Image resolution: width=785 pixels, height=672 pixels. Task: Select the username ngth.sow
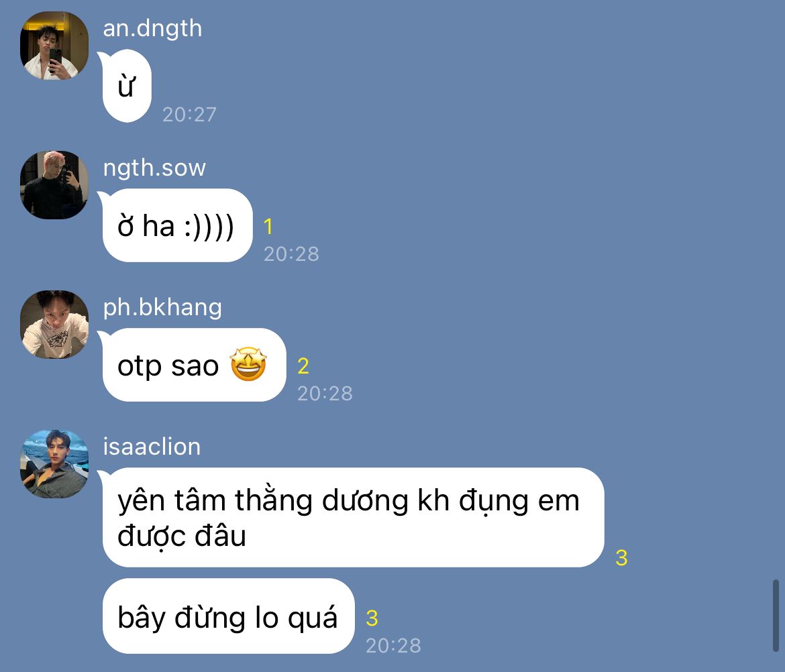click(154, 168)
